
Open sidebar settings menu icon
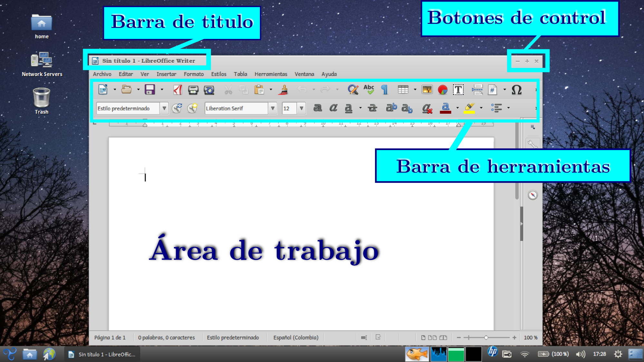coord(533,127)
